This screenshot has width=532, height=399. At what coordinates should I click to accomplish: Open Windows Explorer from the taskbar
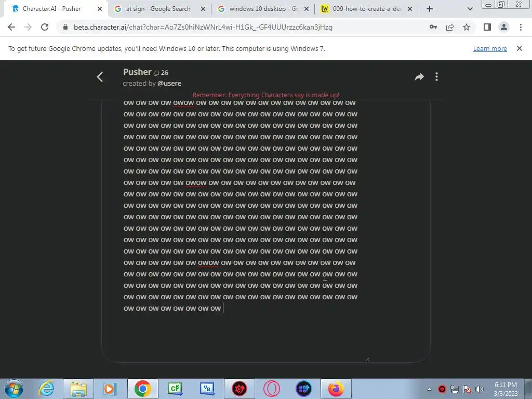[x=78, y=389]
